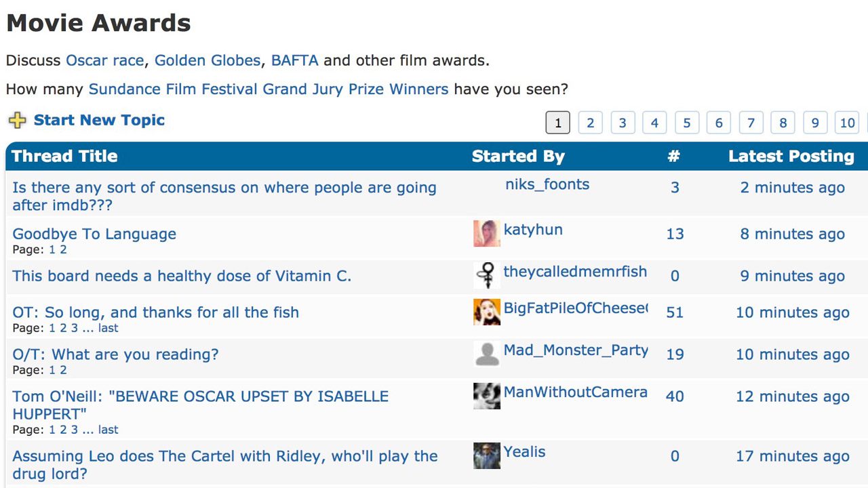The image size is (868, 488).
Task: Click BigFatPileOfCheese's avatar image
Action: (486, 312)
